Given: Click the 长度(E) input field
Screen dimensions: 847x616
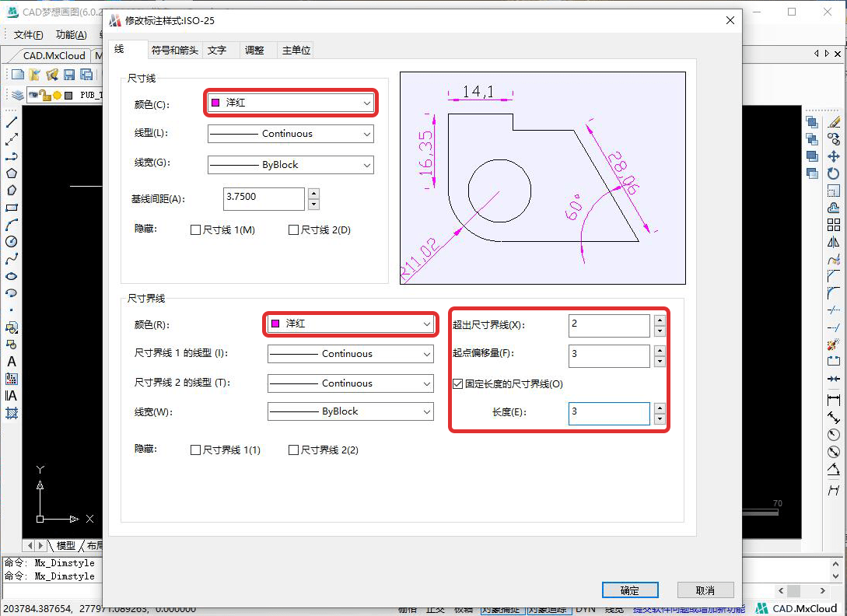Looking at the screenshot, I should tap(609, 413).
